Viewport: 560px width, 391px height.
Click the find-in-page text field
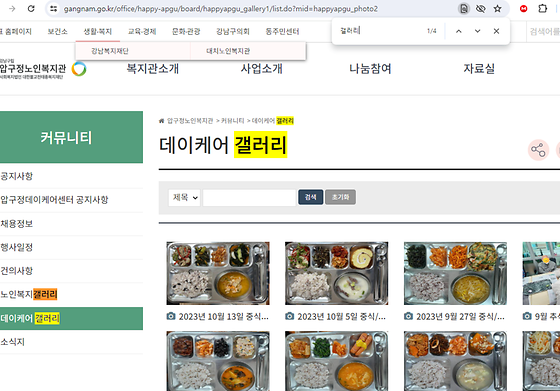click(x=380, y=31)
